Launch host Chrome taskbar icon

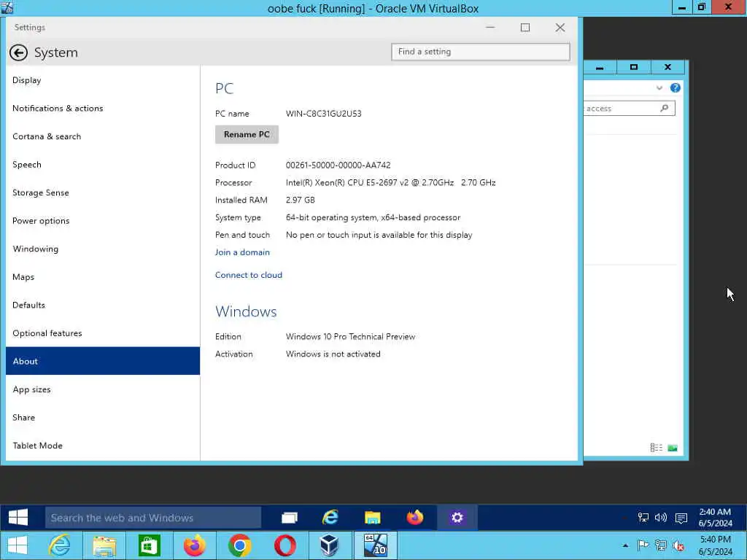[x=239, y=545]
